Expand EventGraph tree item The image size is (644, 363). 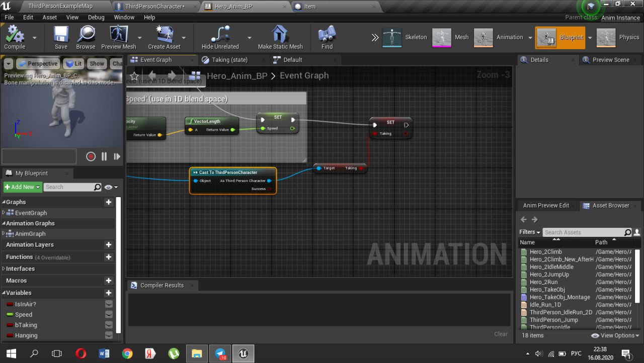(4, 213)
